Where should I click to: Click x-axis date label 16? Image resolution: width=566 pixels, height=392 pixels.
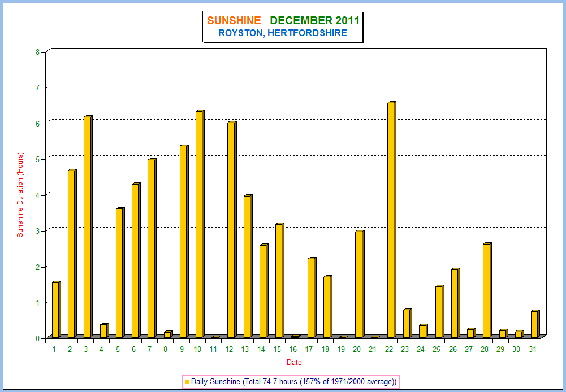point(293,350)
